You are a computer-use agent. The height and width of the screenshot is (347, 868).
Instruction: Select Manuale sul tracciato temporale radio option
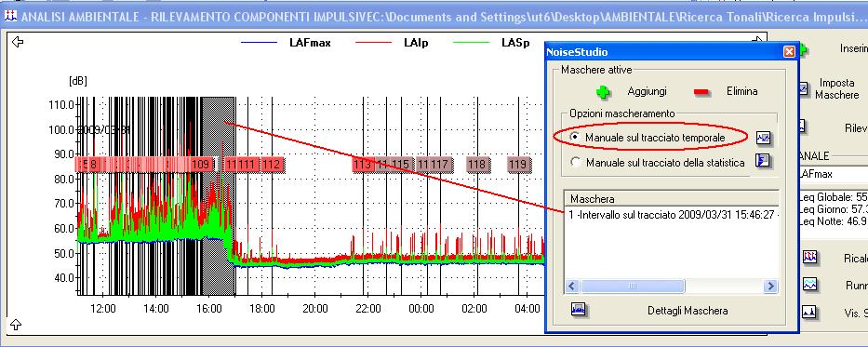click(x=576, y=137)
